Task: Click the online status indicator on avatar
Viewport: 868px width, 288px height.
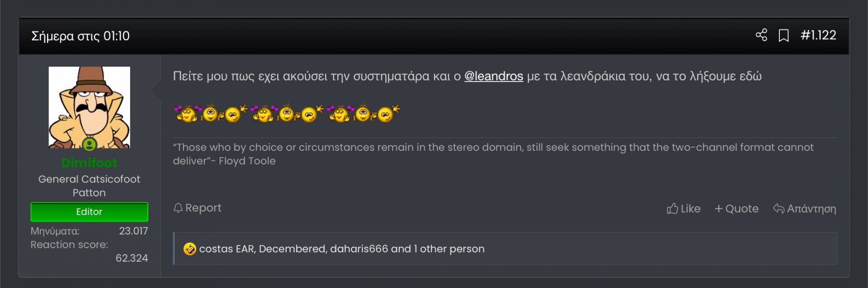Action: pos(90,144)
